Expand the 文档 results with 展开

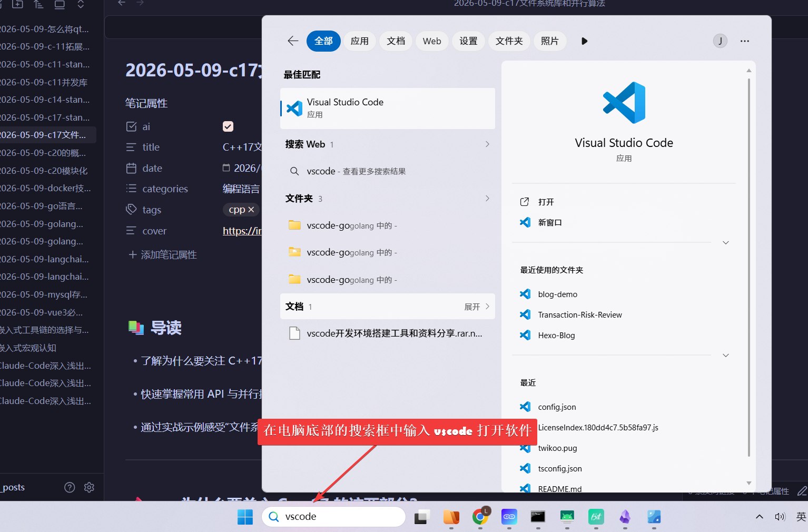477,307
